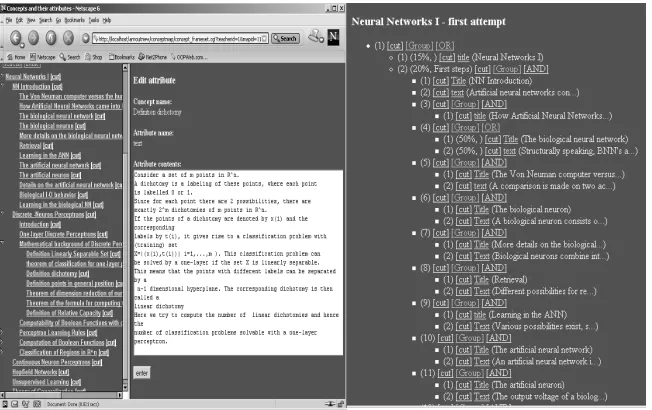
Task: Open the Continuous Neuron Perceptrons link
Action: 51,362
